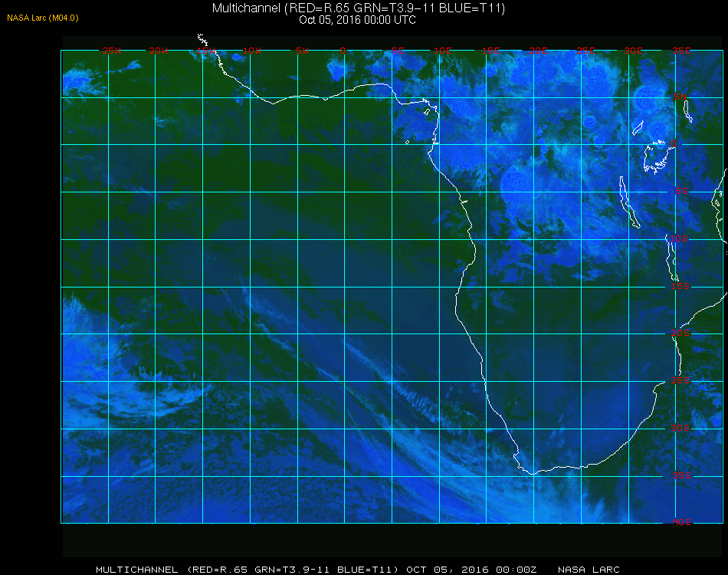Click the 30S latitude label
The image size is (728, 575).
pos(680,428)
